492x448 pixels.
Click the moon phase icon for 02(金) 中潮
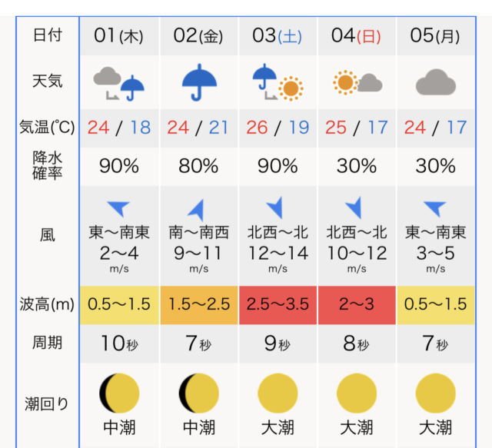(x=198, y=393)
